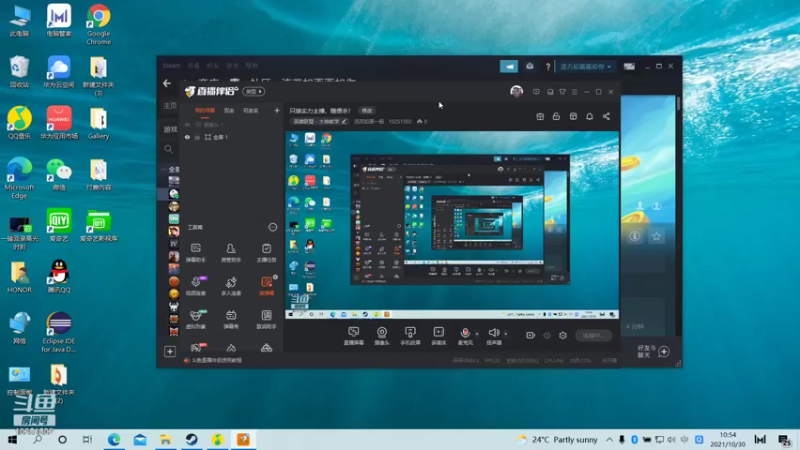This screenshot has height=450, width=800.
Task: Select the first orange scene tab
Action: (205, 110)
